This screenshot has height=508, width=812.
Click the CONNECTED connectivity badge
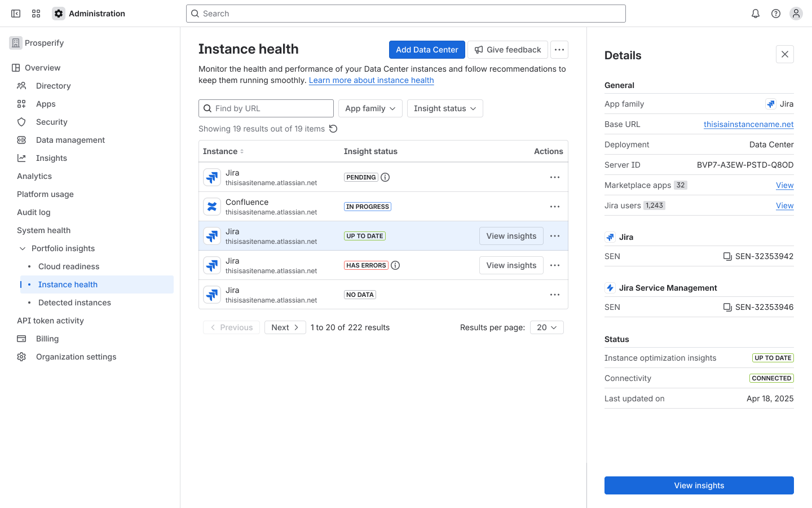pyautogui.click(x=771, y=378)
